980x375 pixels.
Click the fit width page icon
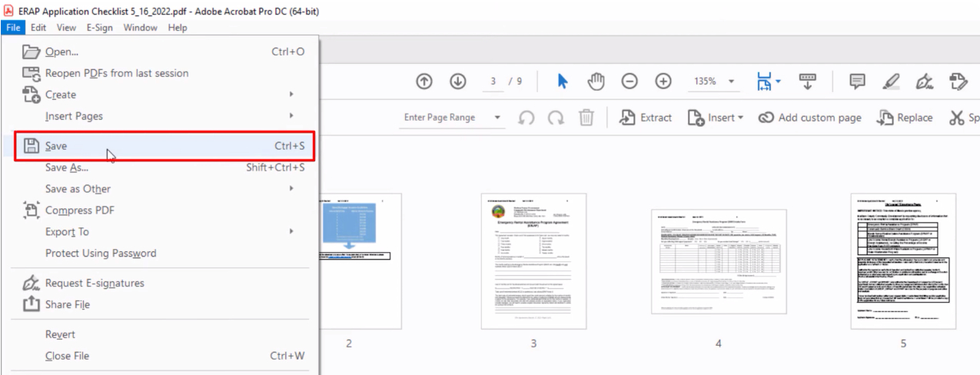[764, 81]
